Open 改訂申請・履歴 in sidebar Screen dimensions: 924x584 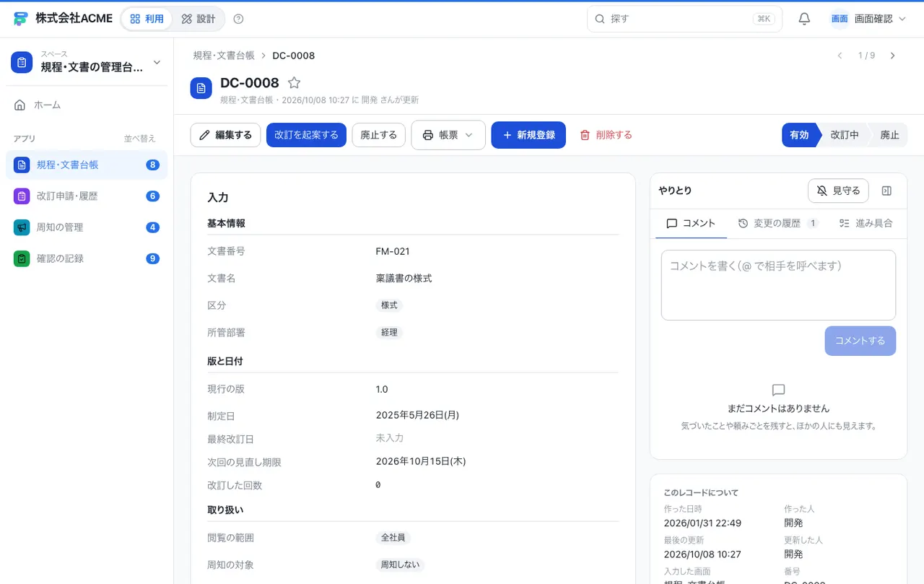click(87, 196)
